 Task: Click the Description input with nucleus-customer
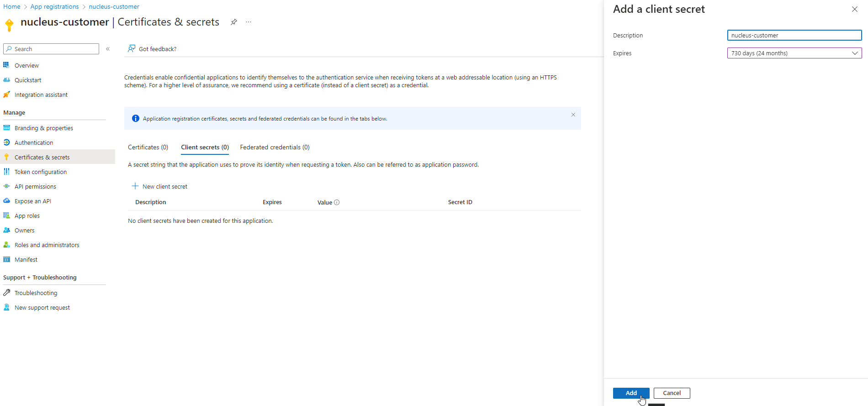point(794,35)
